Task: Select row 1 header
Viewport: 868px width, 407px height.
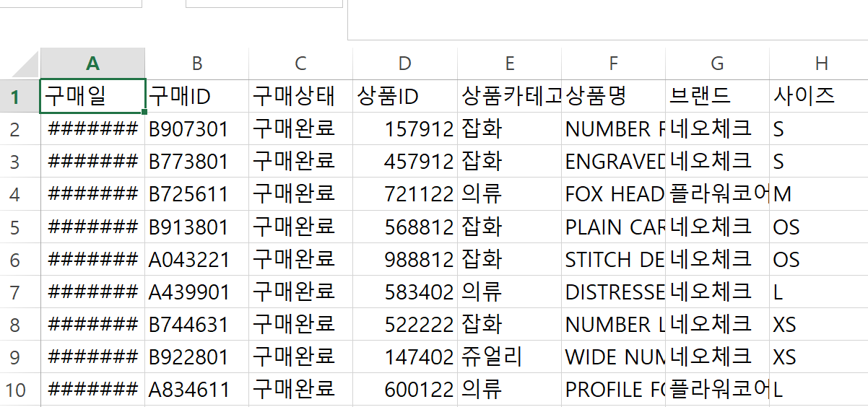Action: (x=20, y=96)
